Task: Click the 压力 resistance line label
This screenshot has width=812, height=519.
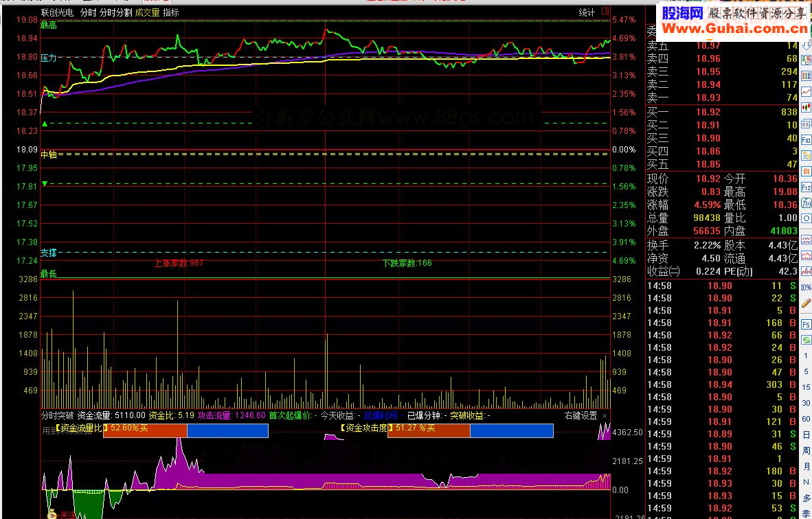Action: (x=49, y=58)
